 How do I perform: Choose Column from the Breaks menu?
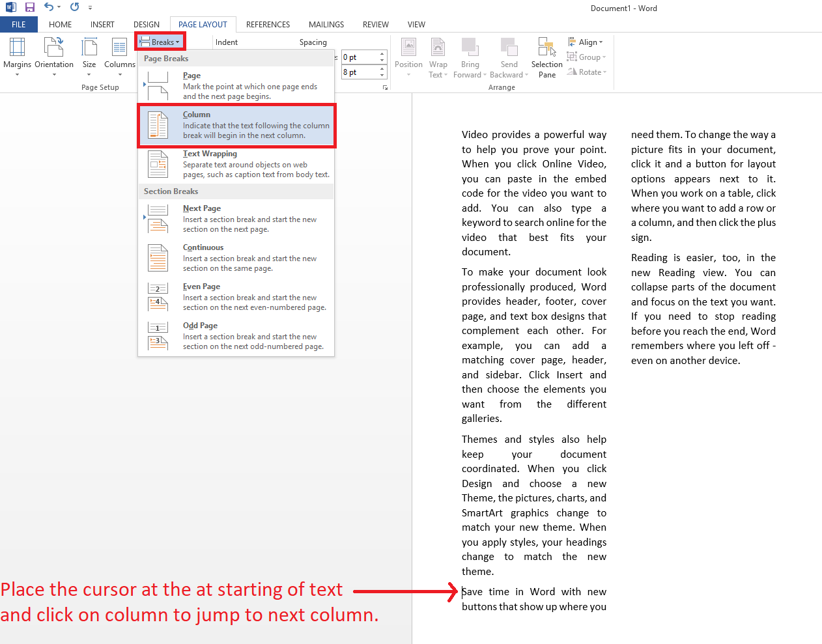236,126
